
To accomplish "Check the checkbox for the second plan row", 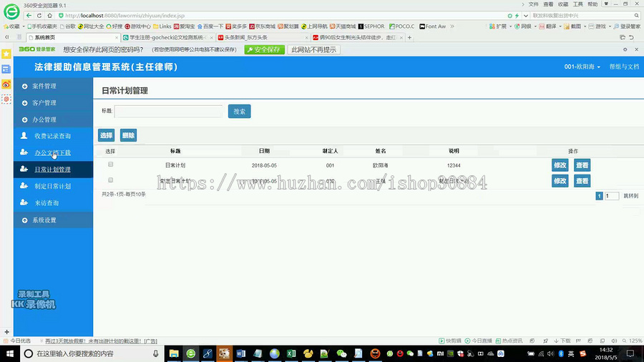I will tap(110, 180).
